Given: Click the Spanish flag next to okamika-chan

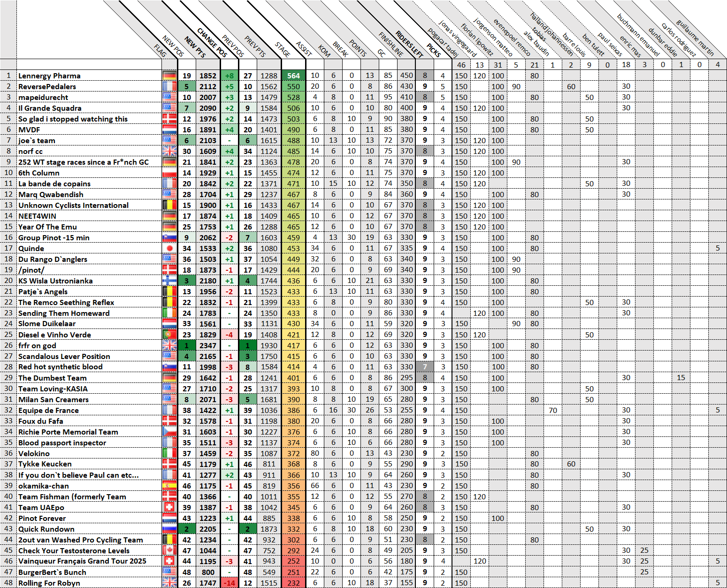Looking at the screenshot, I should (169, 486).
